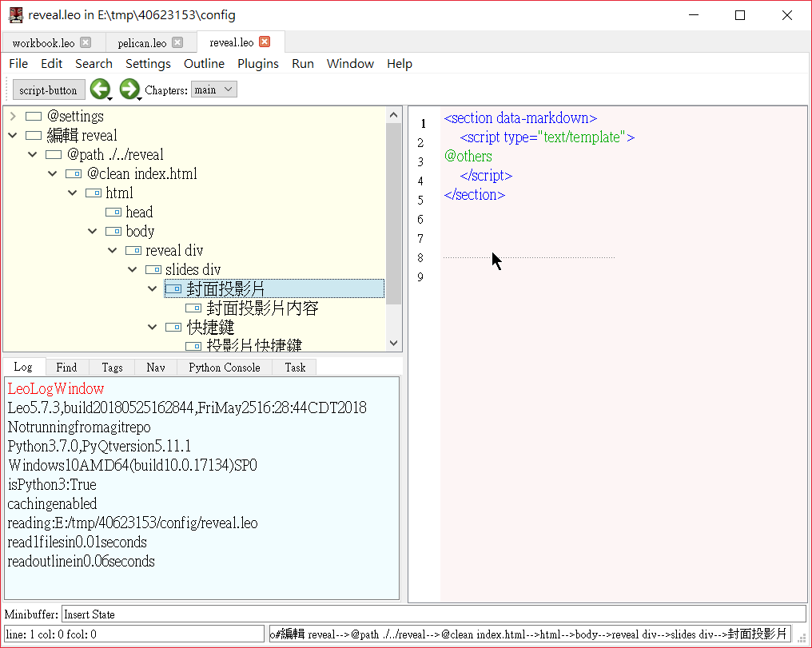This screenshot has width=812, height=648.
Task: Open the Outline menu
Action: [204, 64]
